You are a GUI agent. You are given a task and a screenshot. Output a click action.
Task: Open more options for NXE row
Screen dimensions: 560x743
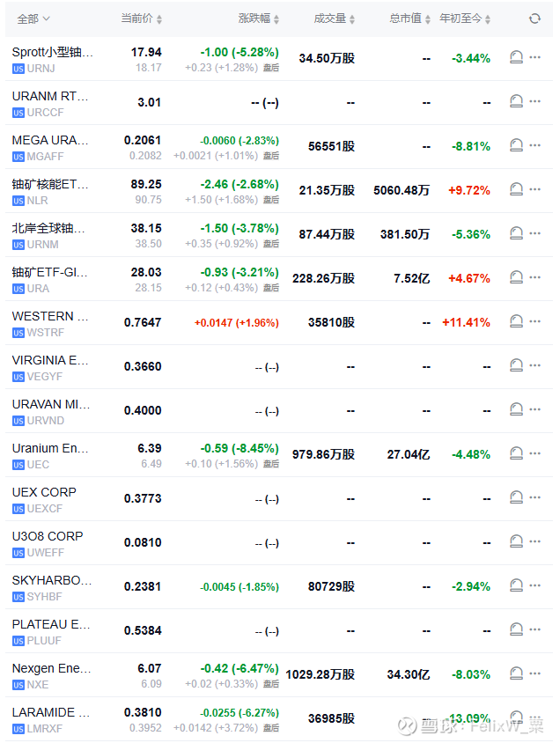pos(534,674)
